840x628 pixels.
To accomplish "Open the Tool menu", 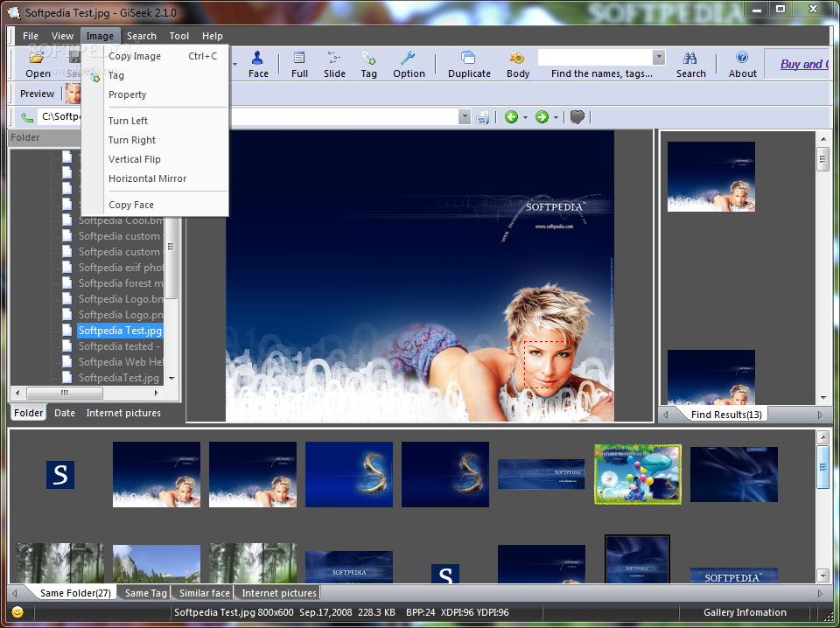I will [x=178, y=36].
